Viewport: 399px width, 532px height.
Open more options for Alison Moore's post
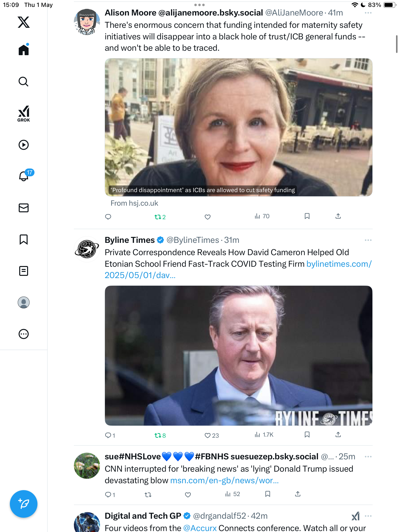coord(368,13)
